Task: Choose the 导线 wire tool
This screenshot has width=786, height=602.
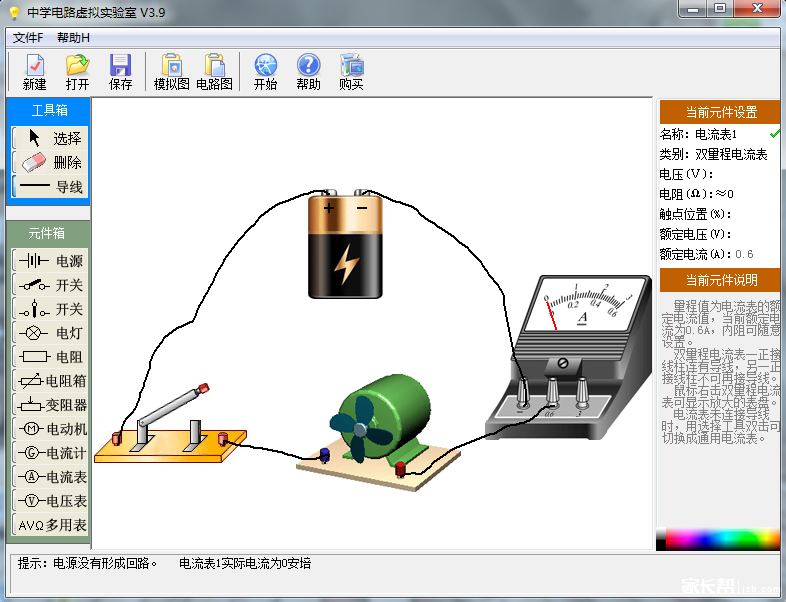Action: click(49, 187)
